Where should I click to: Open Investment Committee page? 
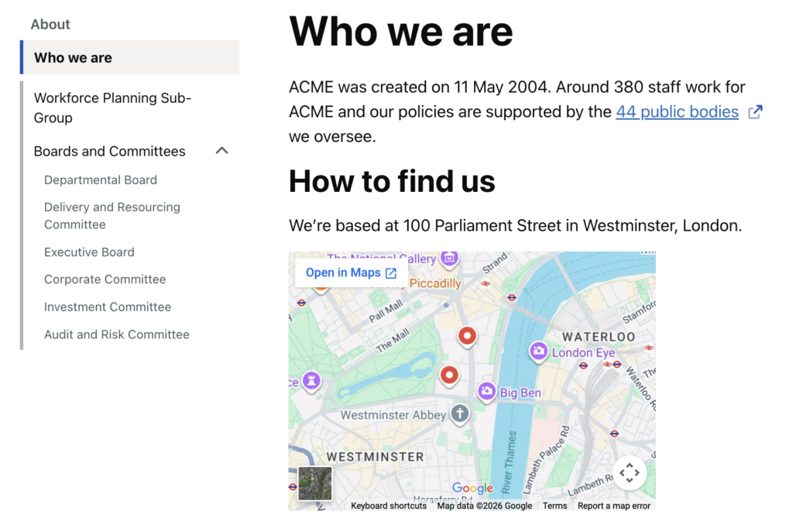(x=108, y=307)
